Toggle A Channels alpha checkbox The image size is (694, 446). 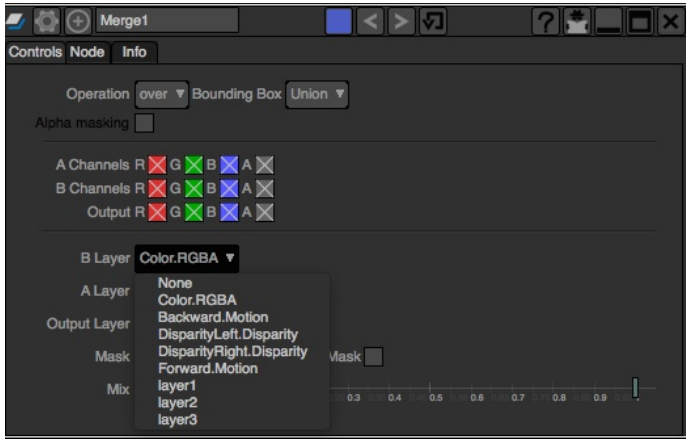[265, 165]
